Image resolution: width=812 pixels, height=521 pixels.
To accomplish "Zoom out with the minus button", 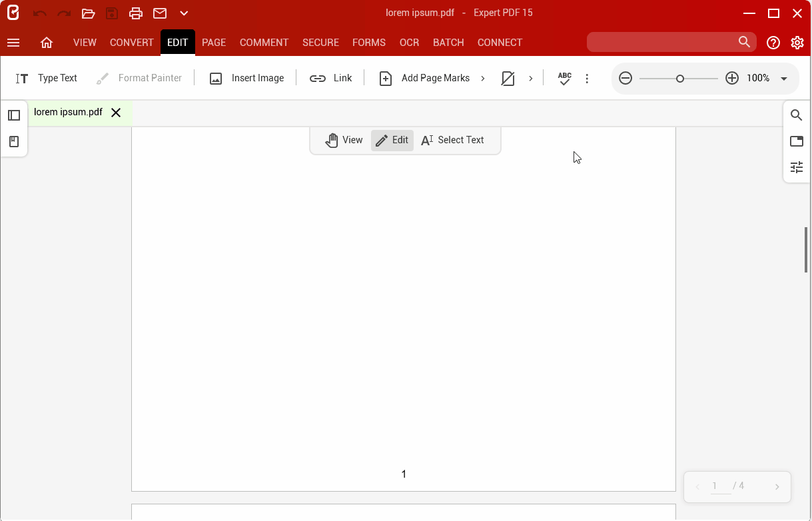I will 625,78.
